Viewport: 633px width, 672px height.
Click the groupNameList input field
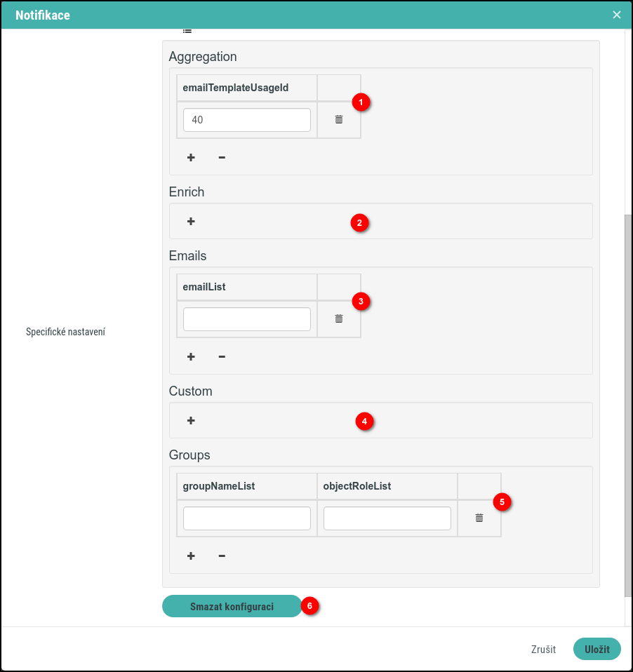click(x=246, y=518)
